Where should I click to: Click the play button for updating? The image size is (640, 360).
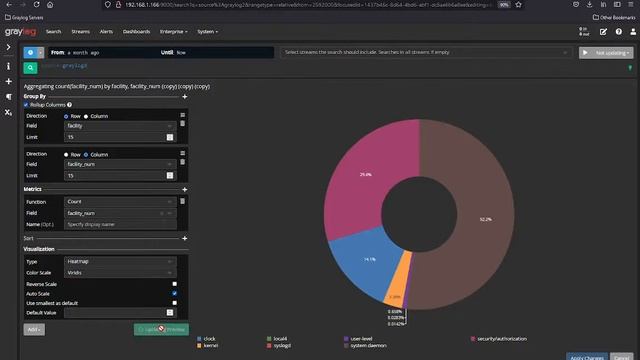click(585, 53)
